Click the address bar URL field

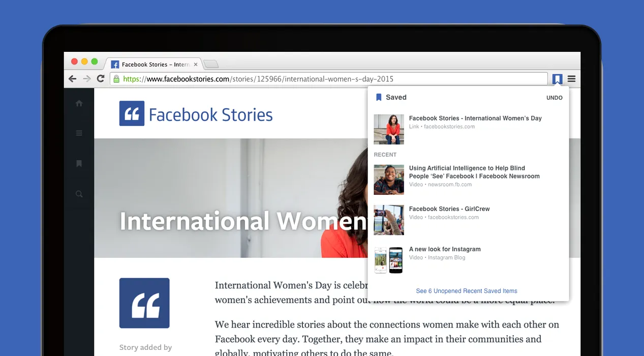pos(328,79)
